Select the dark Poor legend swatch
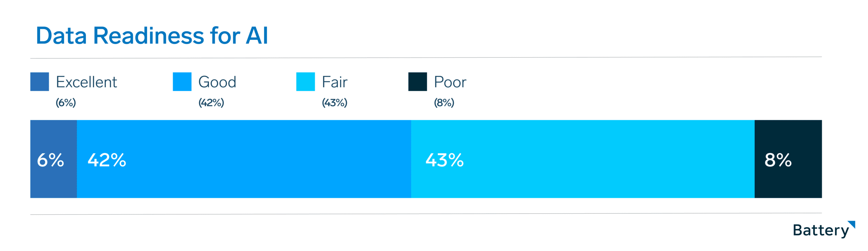 [x=417, y=82]
